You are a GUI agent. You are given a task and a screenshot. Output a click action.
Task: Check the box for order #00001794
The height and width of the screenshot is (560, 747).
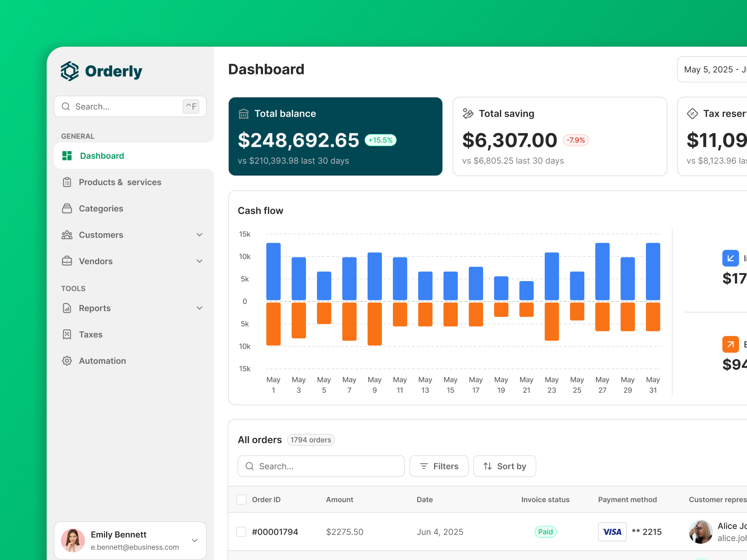241,532
